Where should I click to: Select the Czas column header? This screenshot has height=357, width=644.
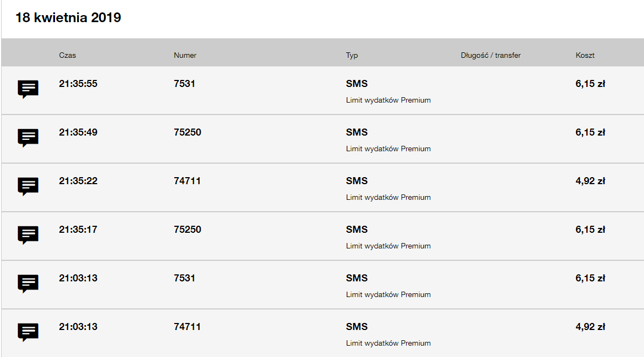click(x=67, y=55)
